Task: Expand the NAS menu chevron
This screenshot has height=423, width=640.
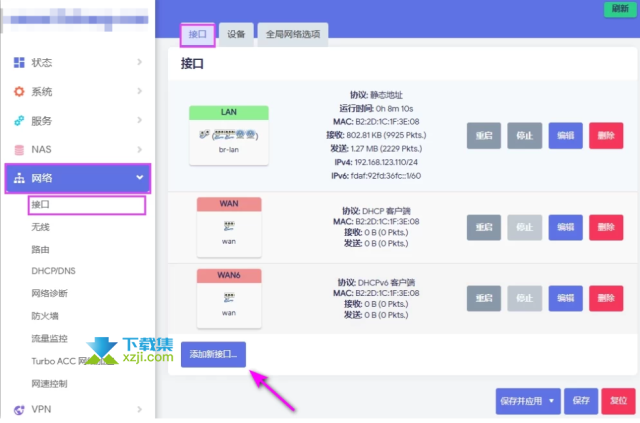Action: (x=140, y=149)
